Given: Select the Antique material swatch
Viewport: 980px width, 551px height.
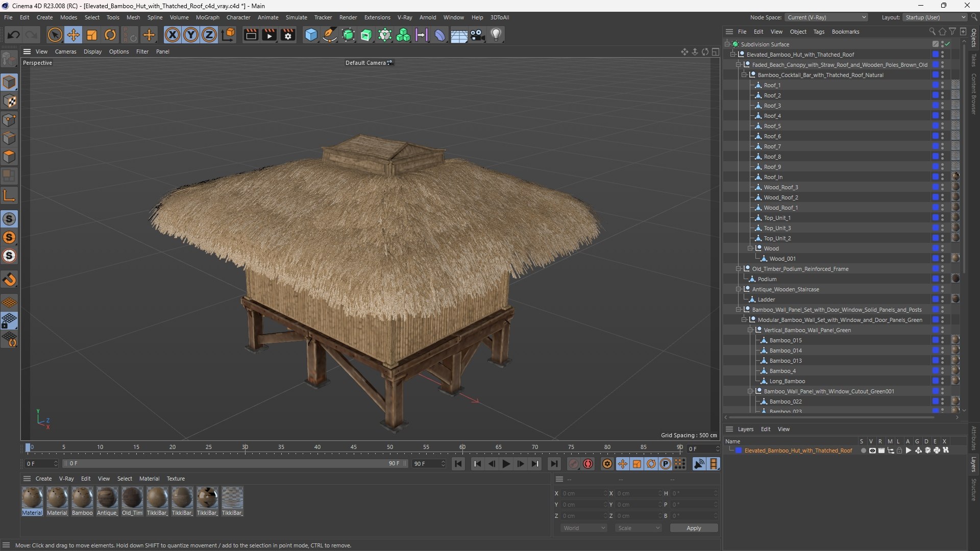Looking at the screenshot, I should click(107, 501).
